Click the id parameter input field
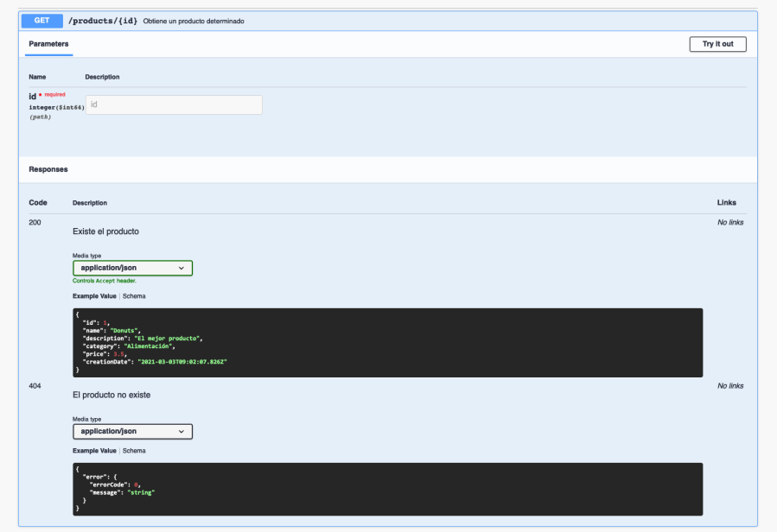The width and height of the screenshot is (777, 532). pyautogui.click(x=173, y=104)
